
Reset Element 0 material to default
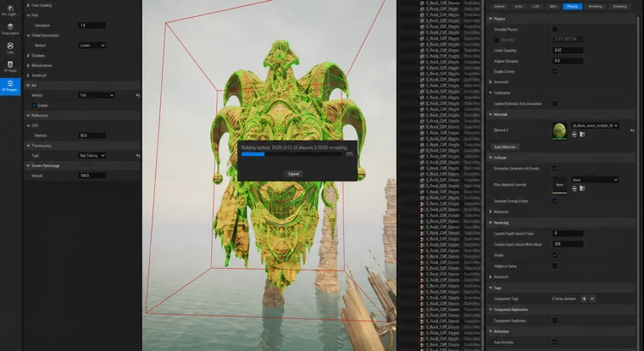click(x=632, y=131)
